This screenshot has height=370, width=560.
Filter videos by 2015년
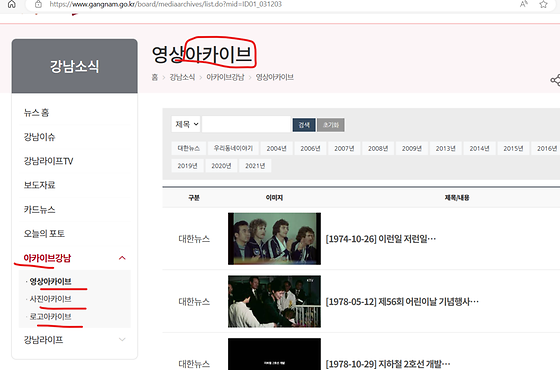point(513,148)
